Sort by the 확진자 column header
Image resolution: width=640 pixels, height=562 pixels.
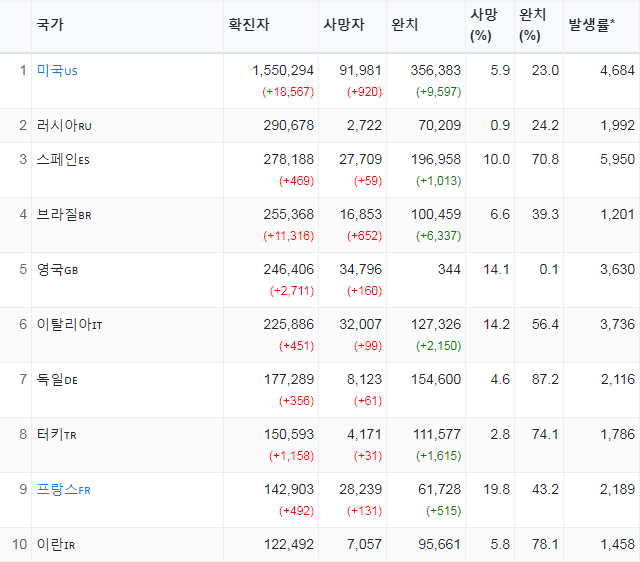(249, 24)
